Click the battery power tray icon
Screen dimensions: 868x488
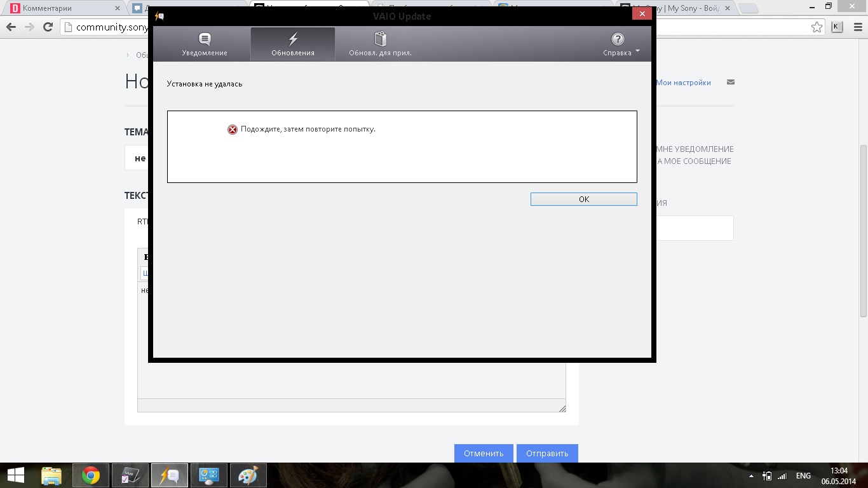(768, 476)
